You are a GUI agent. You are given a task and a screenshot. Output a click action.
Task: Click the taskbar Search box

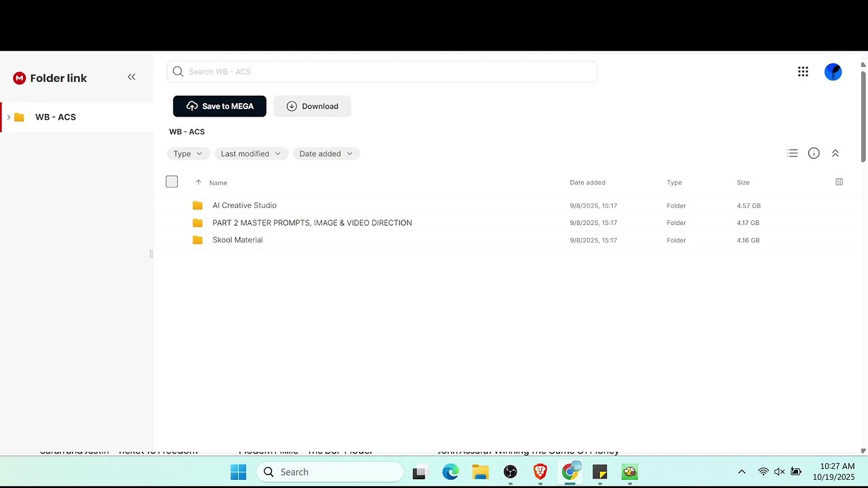[330, 472]
